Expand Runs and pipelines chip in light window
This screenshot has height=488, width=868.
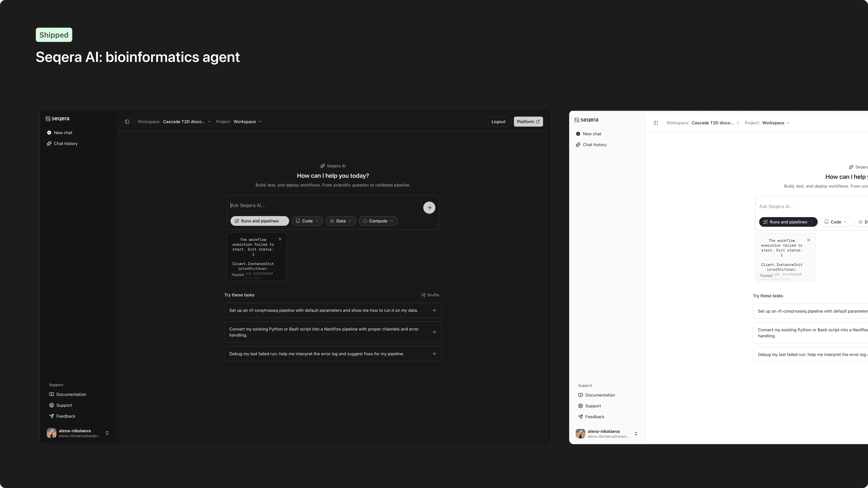pos(788,222)
